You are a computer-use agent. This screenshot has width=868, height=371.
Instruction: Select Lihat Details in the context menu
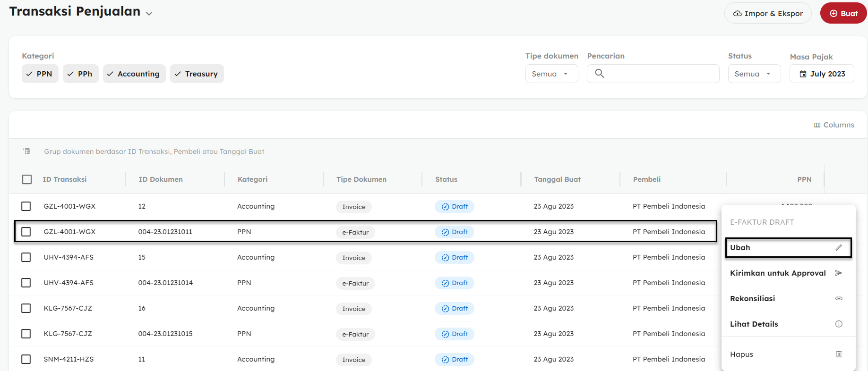click(754, 324)
